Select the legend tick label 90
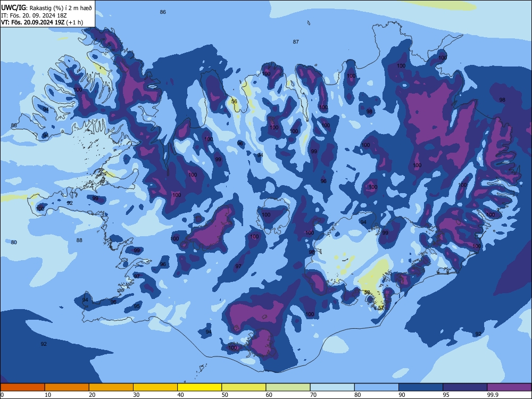 (402, 395)
